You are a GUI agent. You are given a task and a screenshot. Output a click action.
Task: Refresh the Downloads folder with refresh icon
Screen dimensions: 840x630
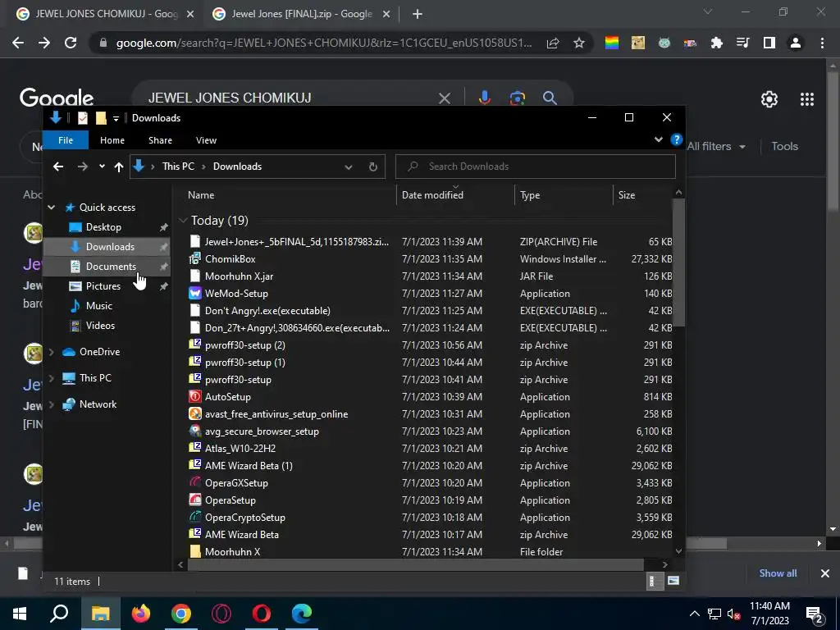coord(373,167)
